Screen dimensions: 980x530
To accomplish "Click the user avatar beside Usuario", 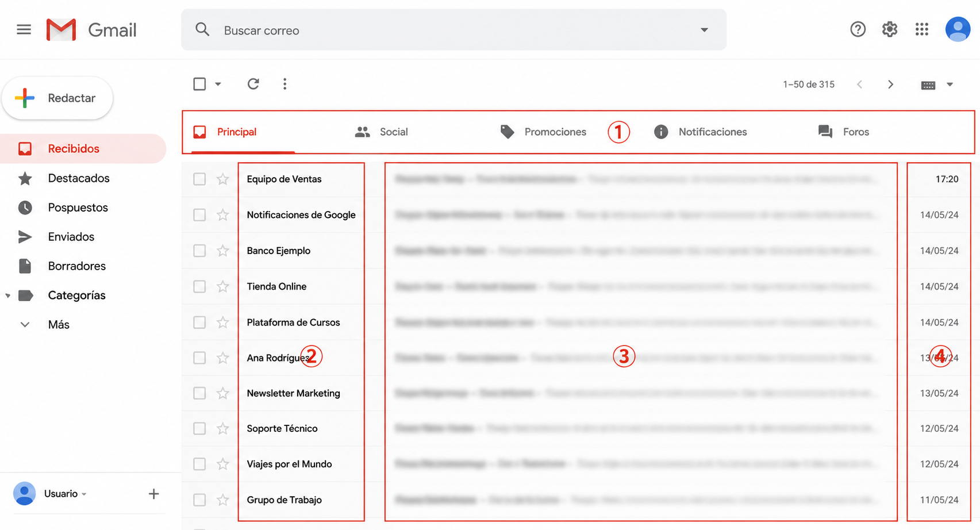I will pyautogui.click(x=24, y=494).
